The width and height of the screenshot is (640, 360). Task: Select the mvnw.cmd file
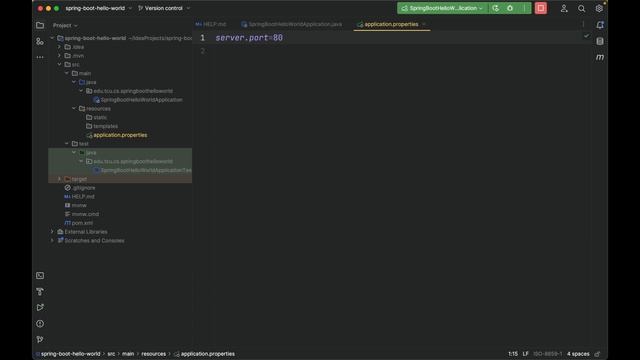[x=85, y=214]
